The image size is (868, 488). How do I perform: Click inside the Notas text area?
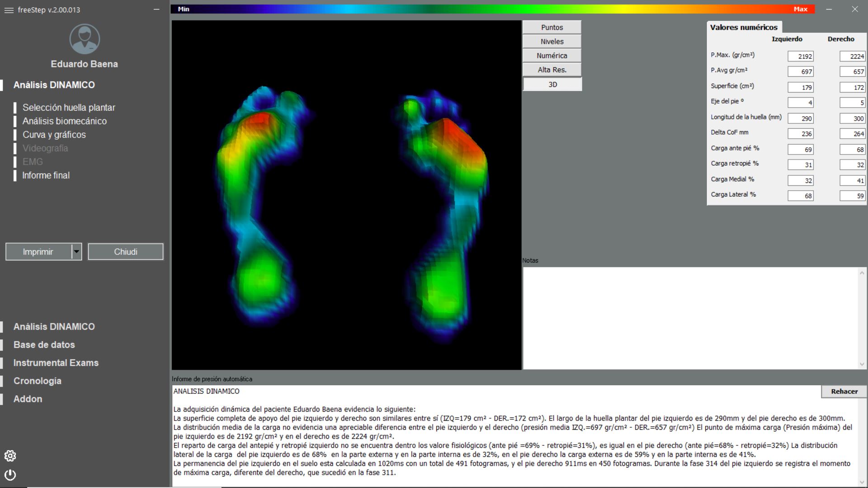[x=692, y=318]
